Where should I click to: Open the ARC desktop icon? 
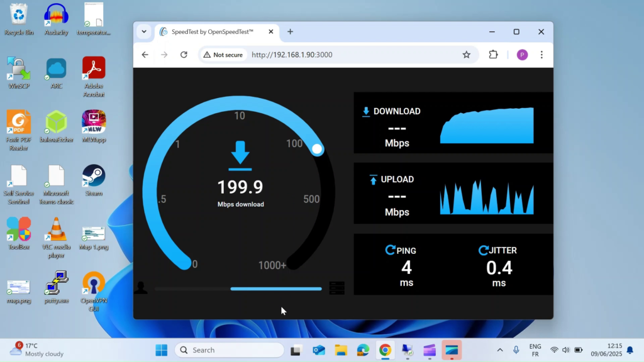(x=56, y=73)
